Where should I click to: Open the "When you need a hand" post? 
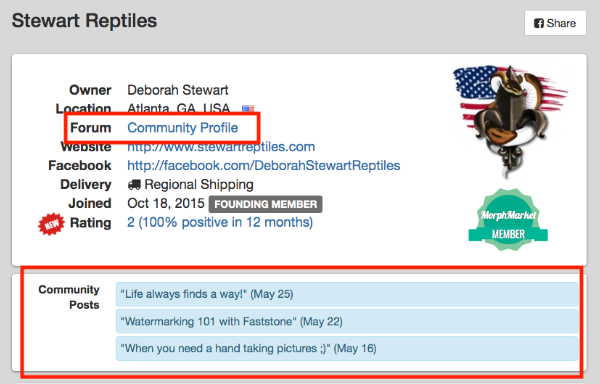[x=347, y=348]
